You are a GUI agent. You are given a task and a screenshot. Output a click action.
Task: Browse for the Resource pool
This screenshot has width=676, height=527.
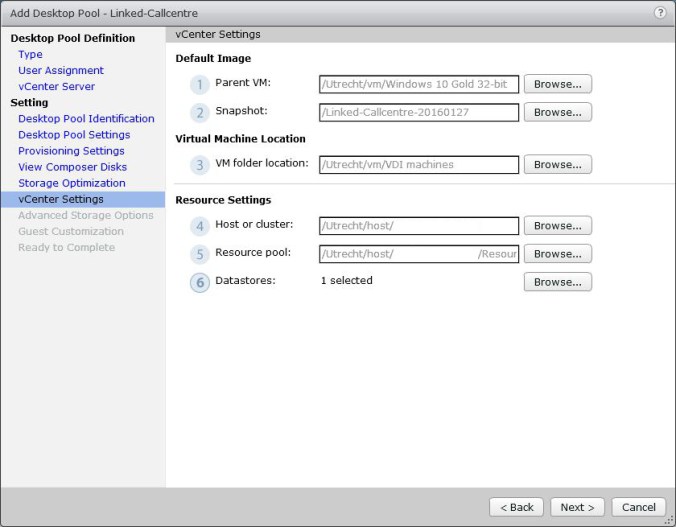pyautogui.click(x=557, y=254)
